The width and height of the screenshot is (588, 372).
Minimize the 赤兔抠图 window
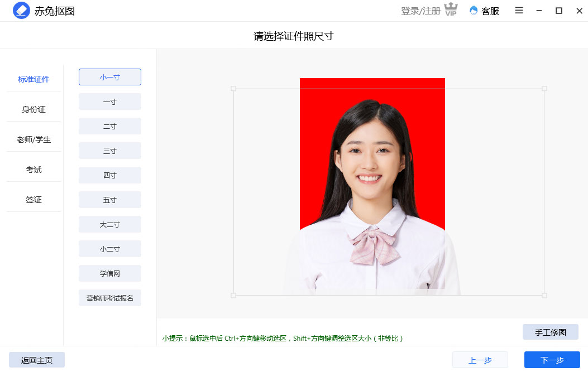coord(539,11)
